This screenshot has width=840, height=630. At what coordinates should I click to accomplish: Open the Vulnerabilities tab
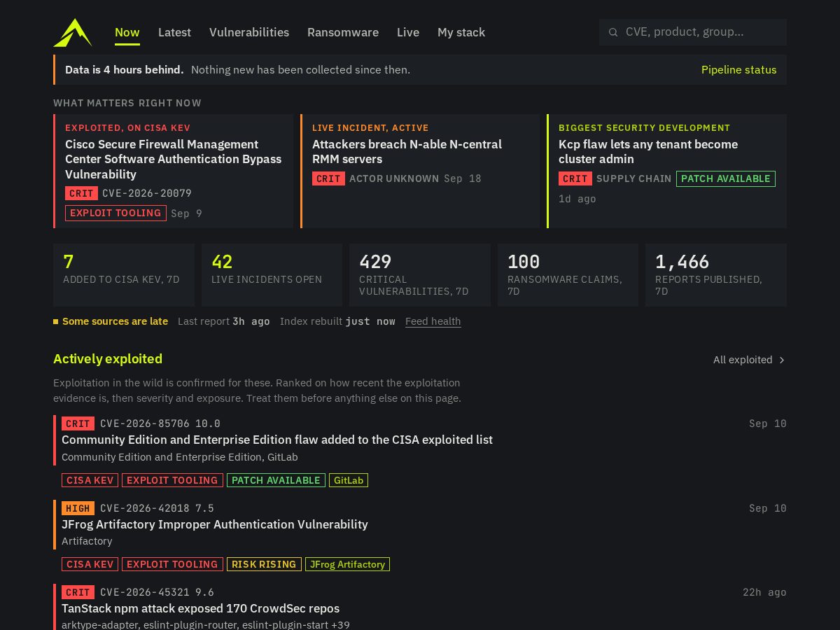click(x=249, y=32)
